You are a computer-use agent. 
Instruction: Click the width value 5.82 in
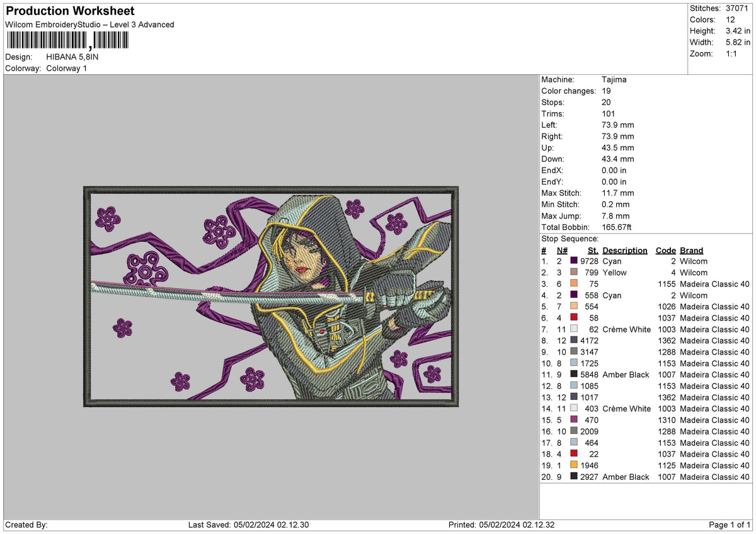tap(738, 42)
